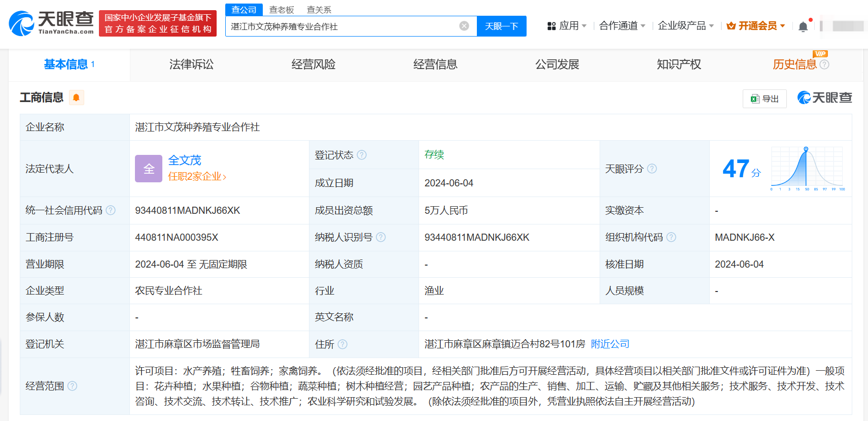
Task: Switch to the 知识产权 tab
Action: (x=679, y=64)
